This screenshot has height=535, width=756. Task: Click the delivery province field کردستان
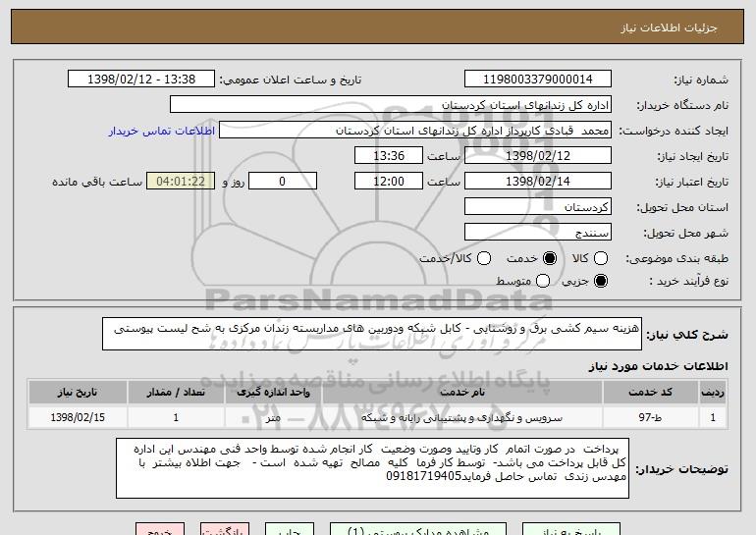(x=538, y=207)
